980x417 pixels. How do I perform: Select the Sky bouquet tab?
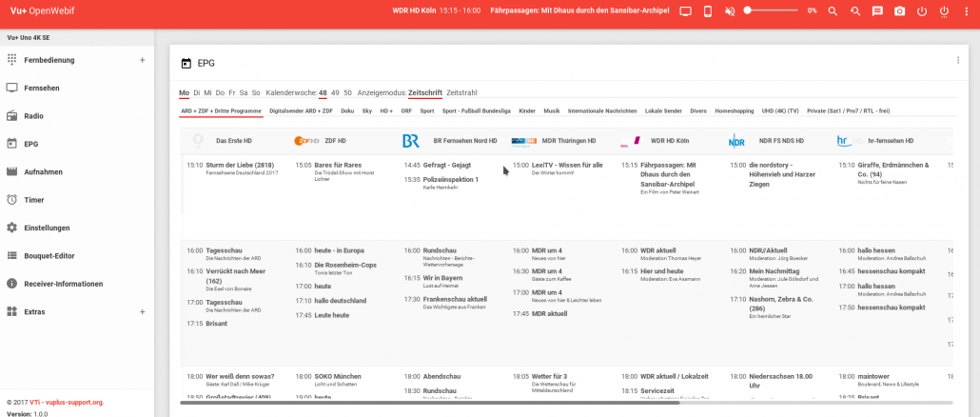tap(367, 111)
